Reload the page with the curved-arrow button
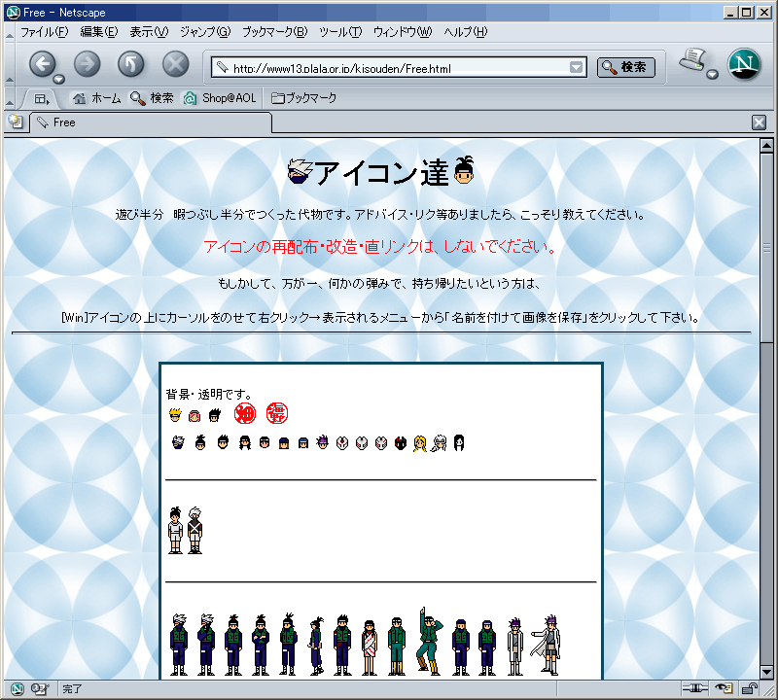This screenshot has width=778, height=700. point(131,64)
